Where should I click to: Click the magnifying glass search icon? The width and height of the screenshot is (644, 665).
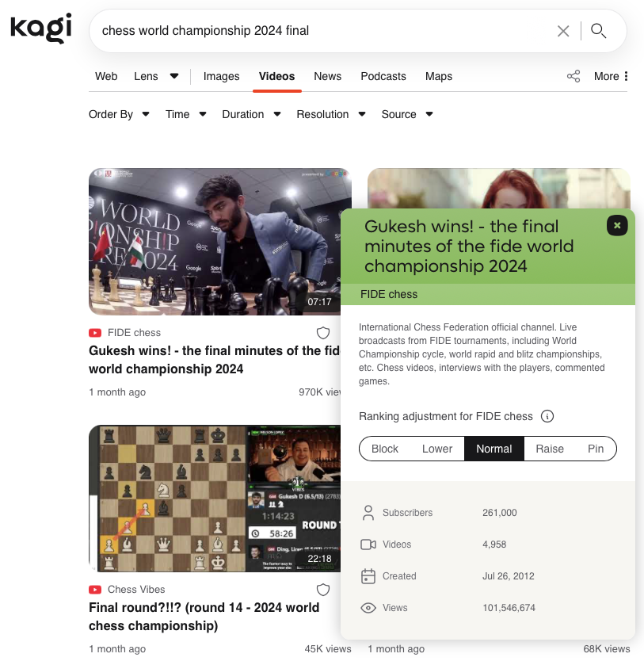[598, 31]
